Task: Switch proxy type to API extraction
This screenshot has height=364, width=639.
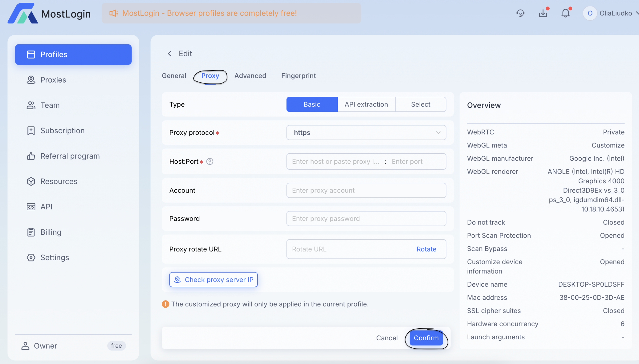Action: (366, 104)
